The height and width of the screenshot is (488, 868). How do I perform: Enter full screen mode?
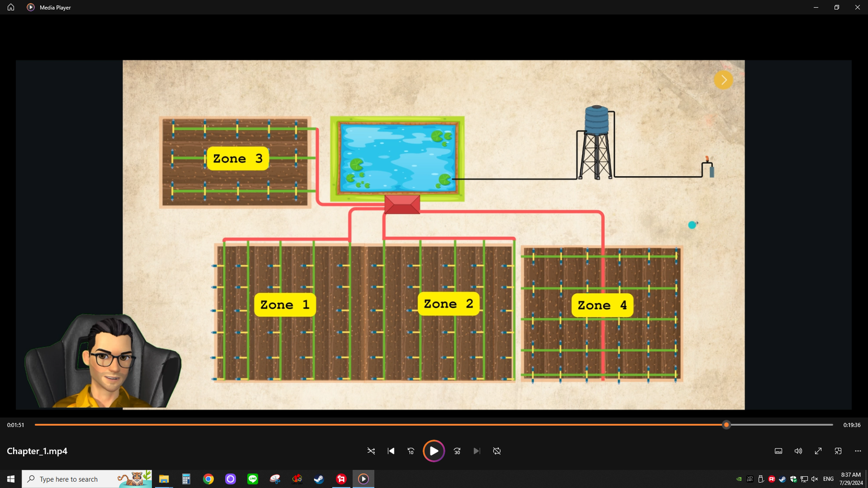coord(818,451)
